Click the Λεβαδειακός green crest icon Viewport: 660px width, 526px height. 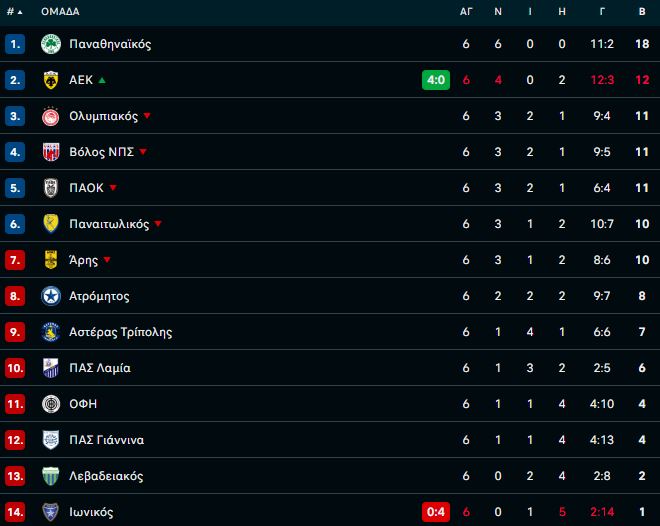point(51,476)
